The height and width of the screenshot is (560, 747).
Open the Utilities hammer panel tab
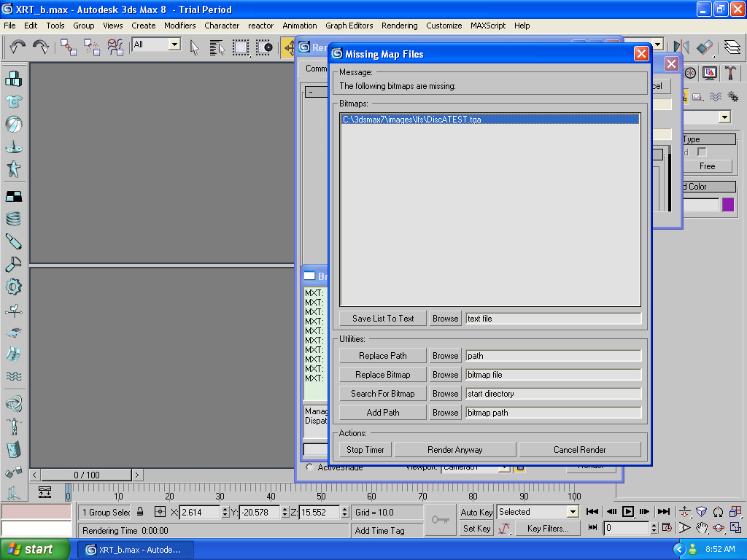(729, 73)
